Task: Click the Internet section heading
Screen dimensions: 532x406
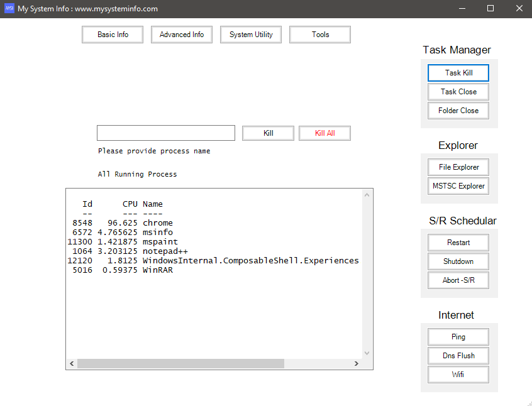Action: coord(456,315)
